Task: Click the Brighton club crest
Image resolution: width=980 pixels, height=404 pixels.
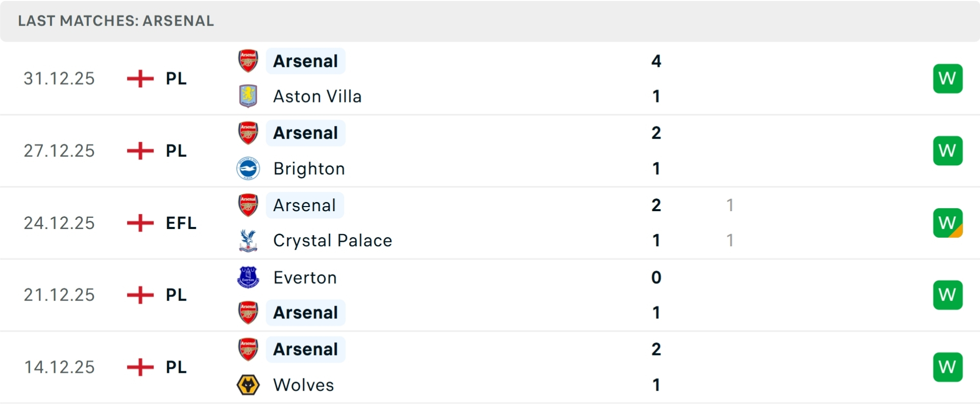Action: click(248, 168)
